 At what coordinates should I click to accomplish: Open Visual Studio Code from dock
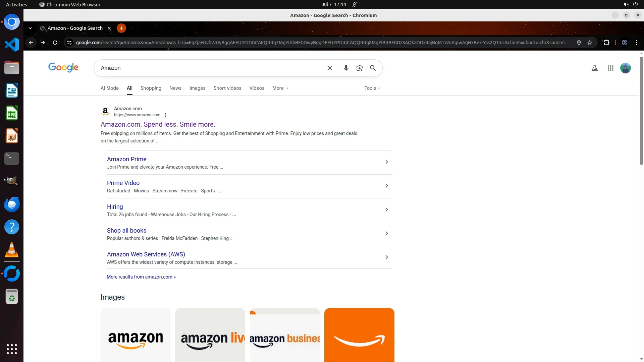click(12, 45)
